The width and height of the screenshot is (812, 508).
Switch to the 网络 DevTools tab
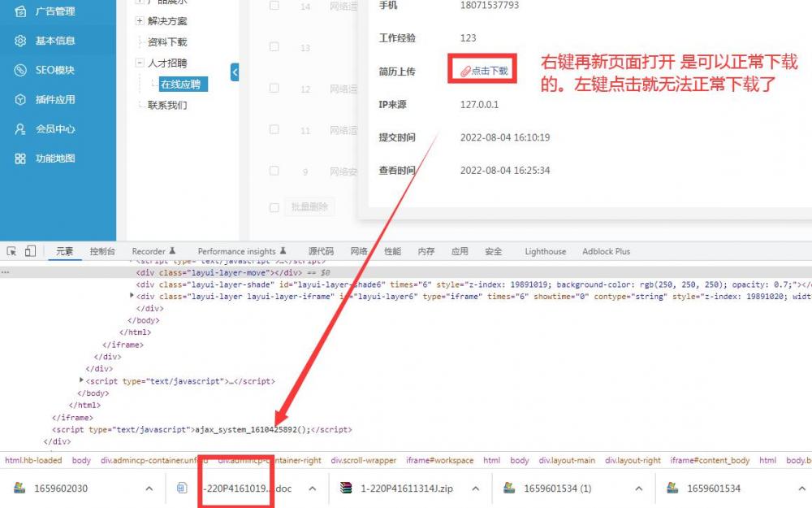[x=359, y=251]
